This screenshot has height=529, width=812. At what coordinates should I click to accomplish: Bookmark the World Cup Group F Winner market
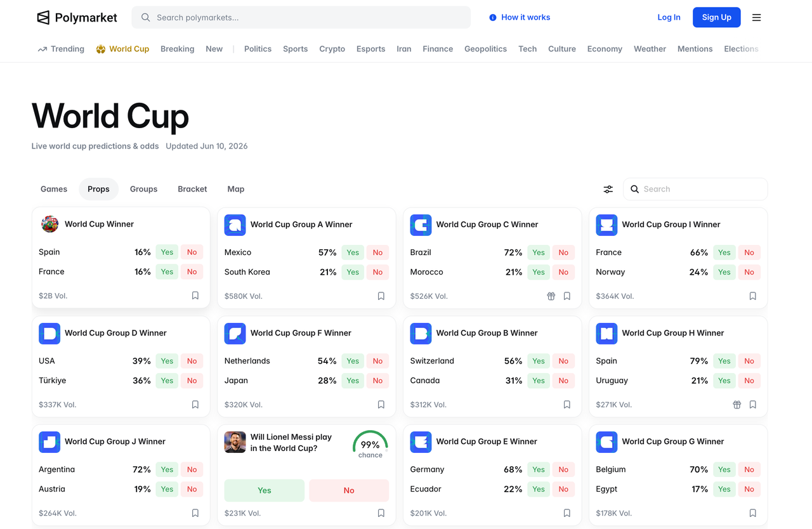[381, 404]
